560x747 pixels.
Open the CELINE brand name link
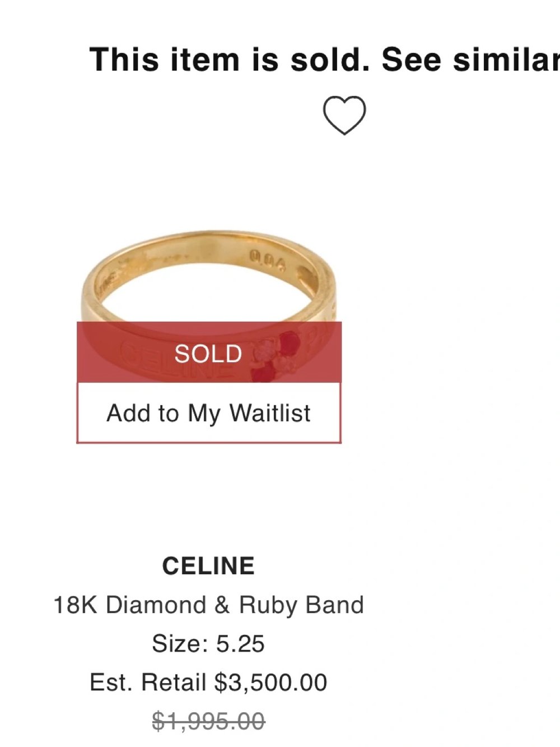coord(208,566)
